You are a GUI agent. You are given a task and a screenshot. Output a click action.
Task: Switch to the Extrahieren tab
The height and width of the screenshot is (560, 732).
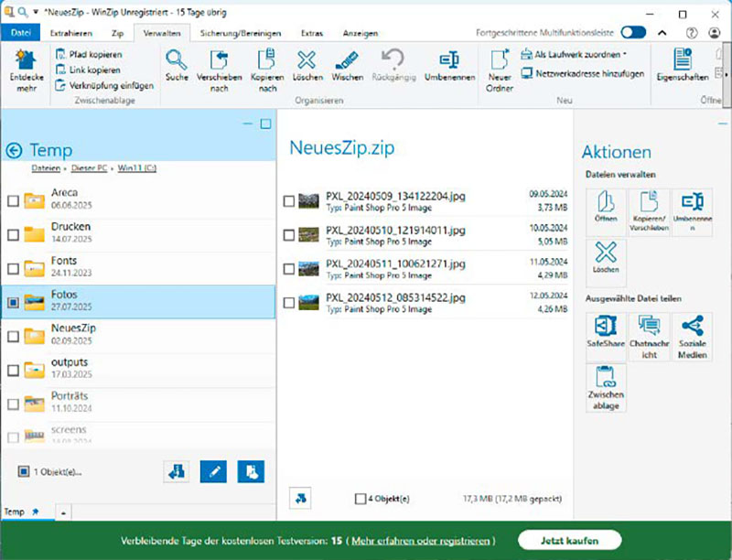tap(70, 33)
